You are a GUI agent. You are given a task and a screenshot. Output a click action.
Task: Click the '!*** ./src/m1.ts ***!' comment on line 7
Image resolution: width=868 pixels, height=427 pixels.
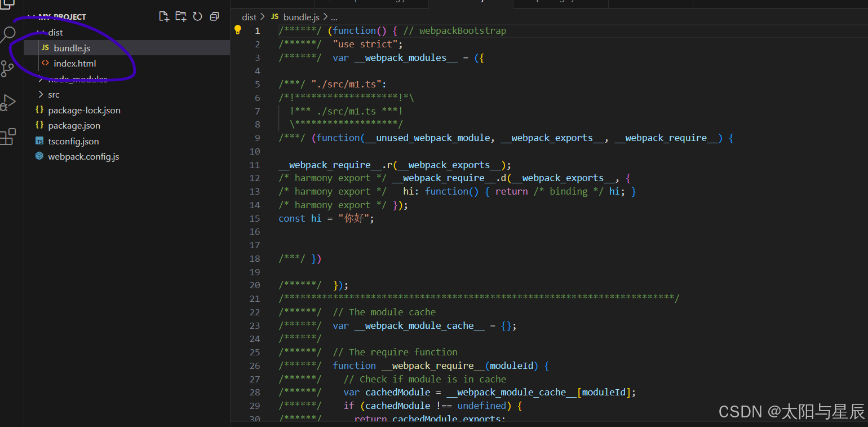(x=347, y=112)
